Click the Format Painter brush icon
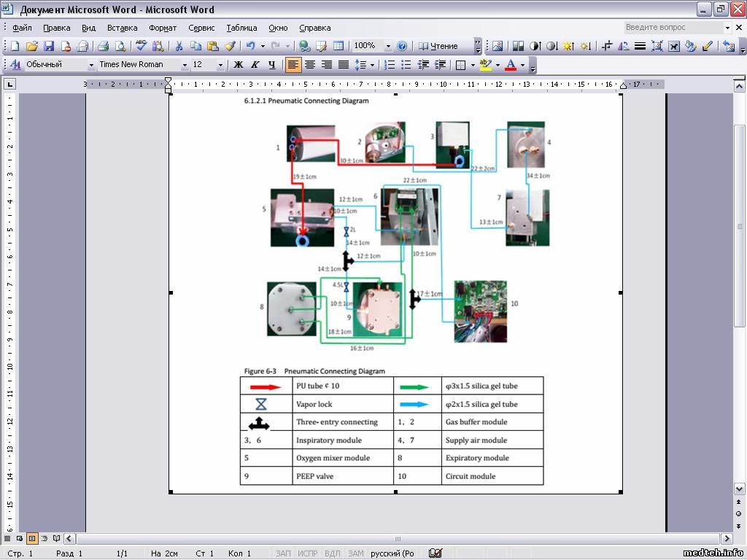The width and height of the screenshot is (747, 560). tap(230, 46)
